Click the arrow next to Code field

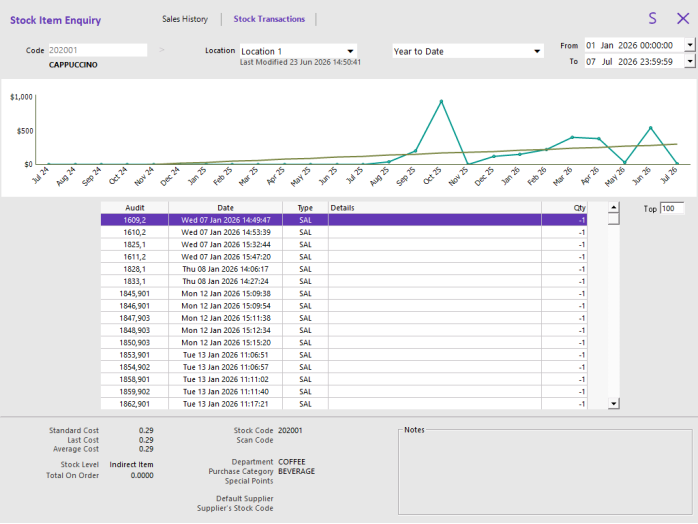tap(162, 50)
